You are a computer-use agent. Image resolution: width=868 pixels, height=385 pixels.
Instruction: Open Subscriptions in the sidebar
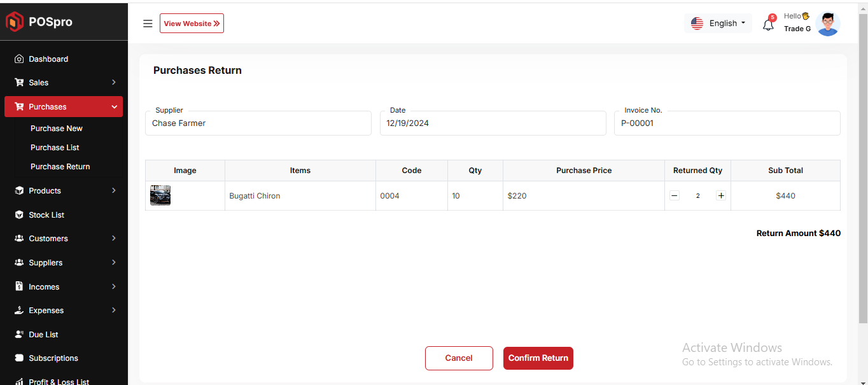pos(53,358)
